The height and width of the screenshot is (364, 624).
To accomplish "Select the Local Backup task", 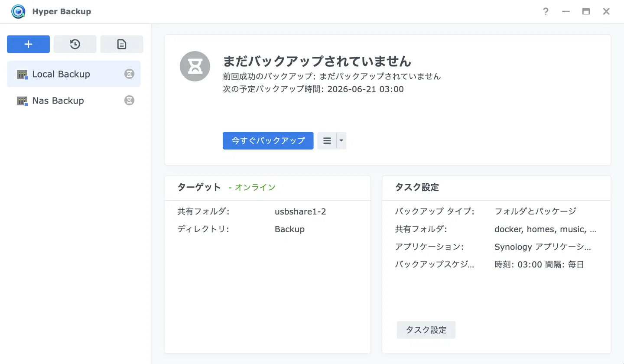I will (74, 74).
